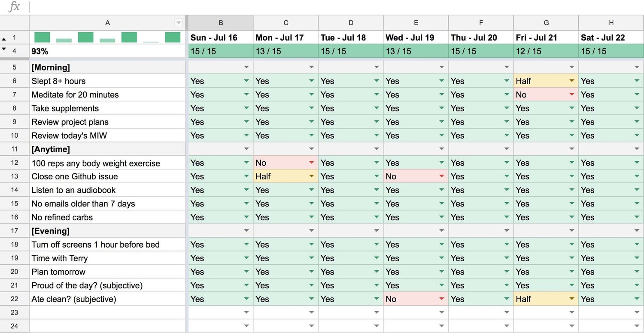Select column H header
Screen dimensions: 644x333
(611, 23)
